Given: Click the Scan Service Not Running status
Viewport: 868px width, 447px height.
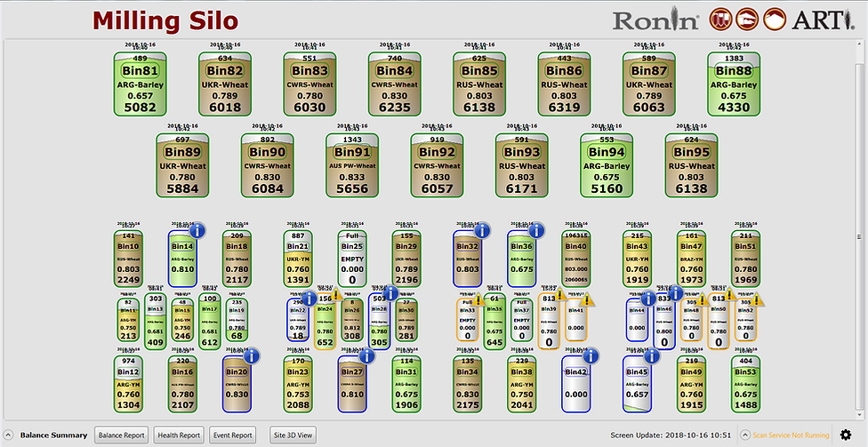Looking at the screenshot, I should [791, 435].
